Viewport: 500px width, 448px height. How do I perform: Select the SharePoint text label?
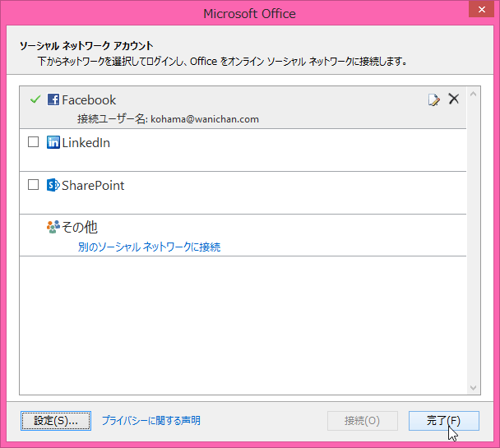[x=93, y=186]
